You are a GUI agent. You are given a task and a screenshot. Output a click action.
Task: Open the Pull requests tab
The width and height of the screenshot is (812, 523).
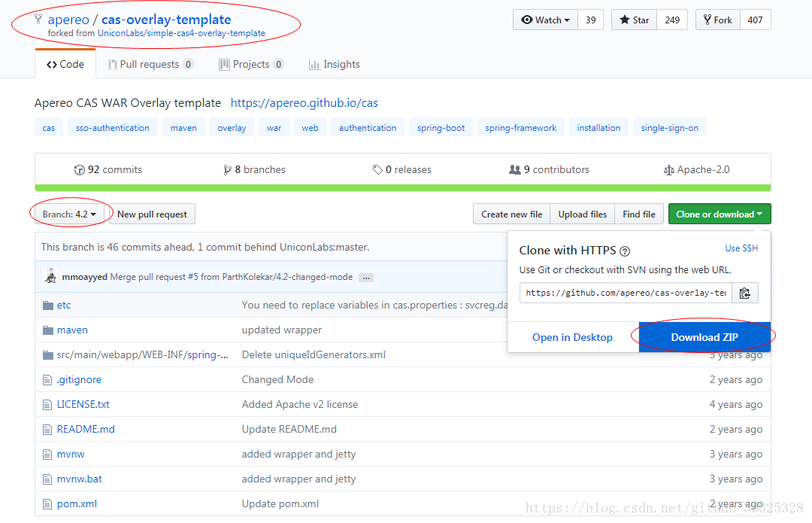pyautogui.click(x=150, y=64)
